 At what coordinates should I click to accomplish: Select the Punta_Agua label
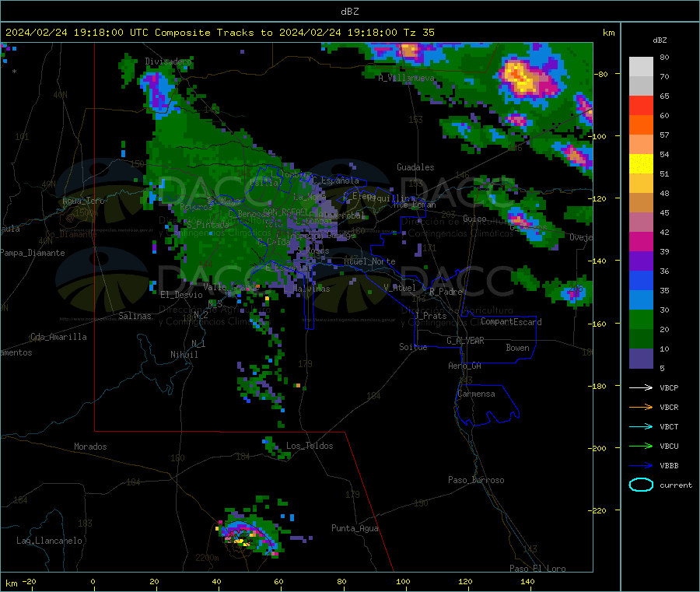[x=355, y=528]
